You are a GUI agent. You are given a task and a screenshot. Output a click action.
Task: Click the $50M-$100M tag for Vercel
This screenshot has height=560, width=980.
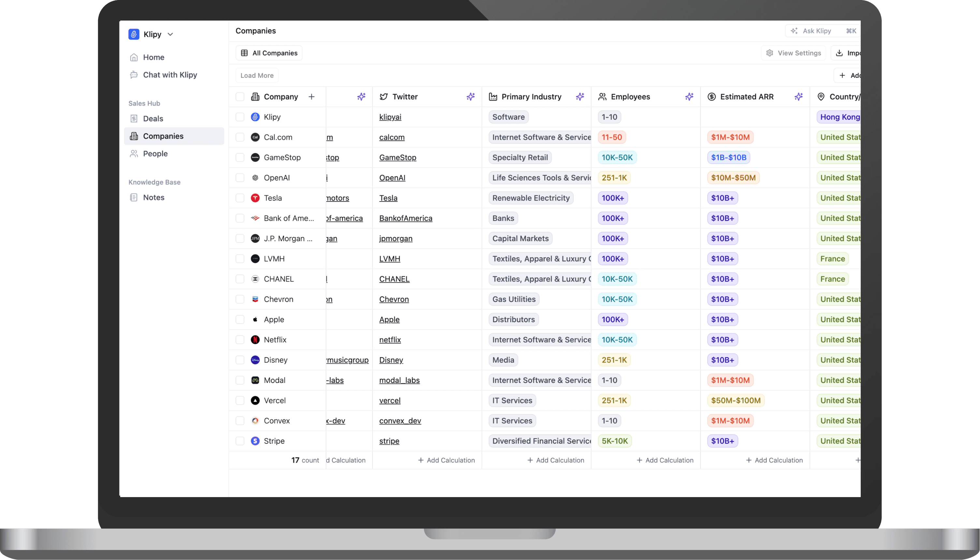click(x=736, y=400)
